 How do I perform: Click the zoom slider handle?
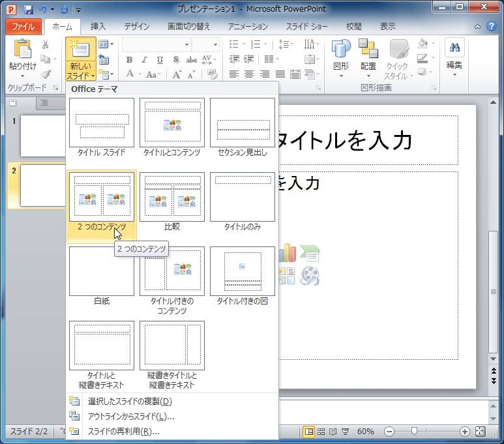[x=414, y=432]
